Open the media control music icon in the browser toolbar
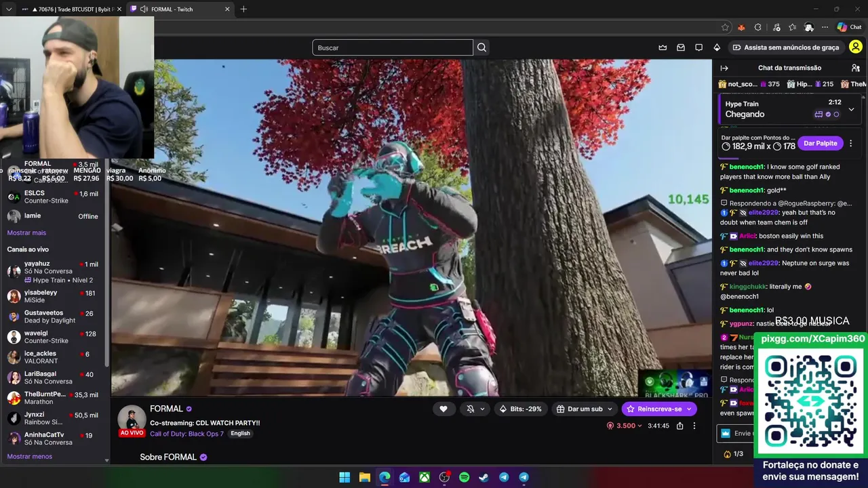The image size is (868, 488). tap(775, 27)
